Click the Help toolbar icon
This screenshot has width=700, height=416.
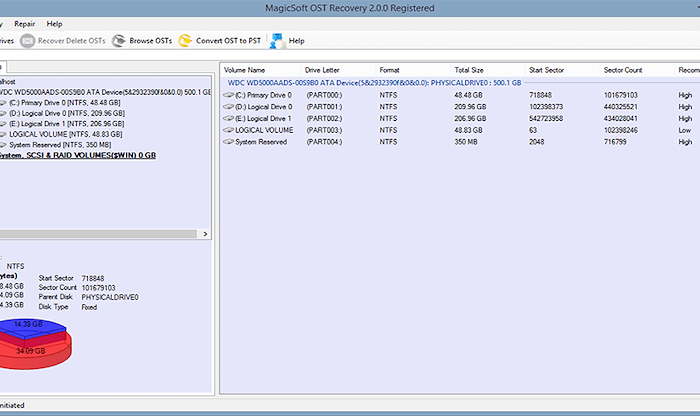(x=278, y=41)
